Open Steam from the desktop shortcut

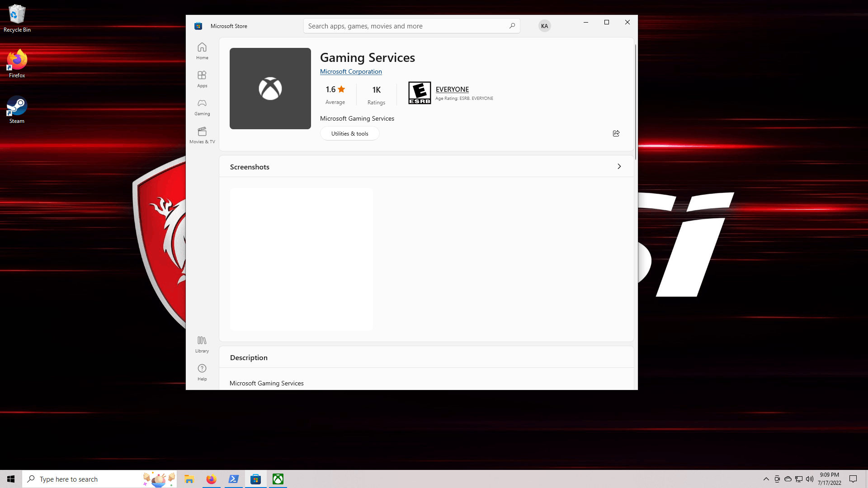click(17, 109)
